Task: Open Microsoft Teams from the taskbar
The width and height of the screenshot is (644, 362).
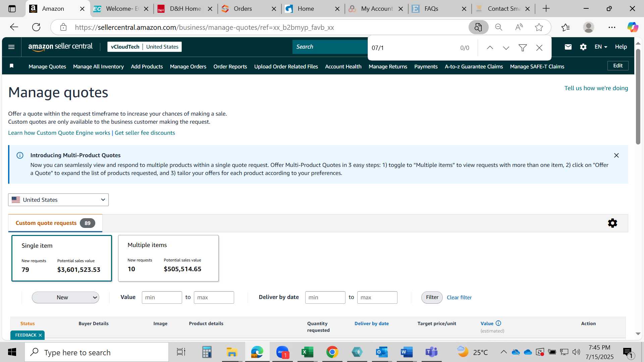Action: [431, 352]
